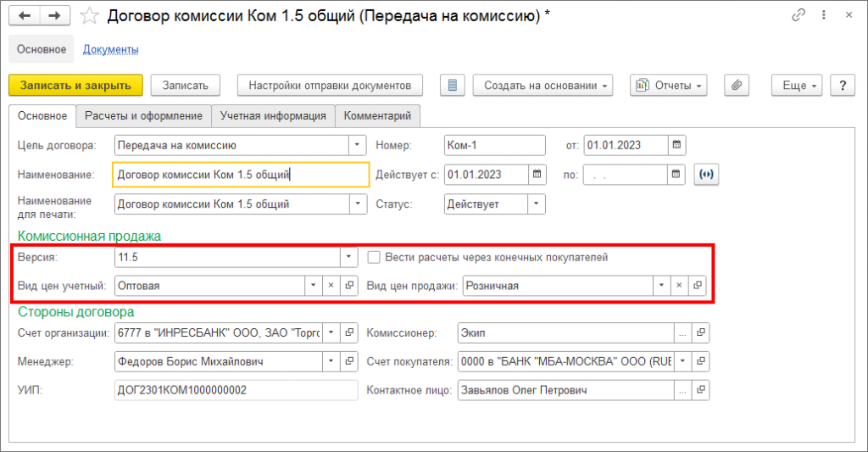
Task: Open the 'Счет организации' bank account card
Action: click(349, 333)
